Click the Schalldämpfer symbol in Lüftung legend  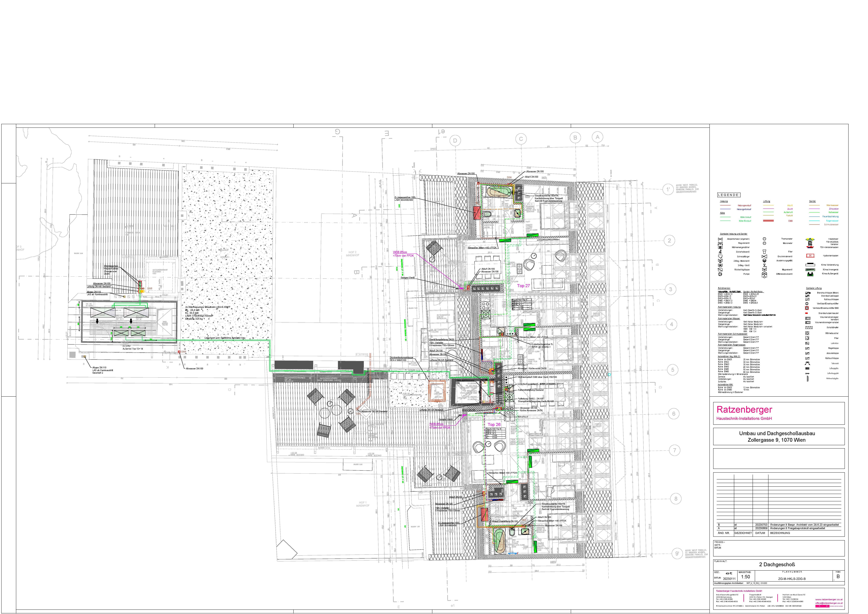pos(809,327)
